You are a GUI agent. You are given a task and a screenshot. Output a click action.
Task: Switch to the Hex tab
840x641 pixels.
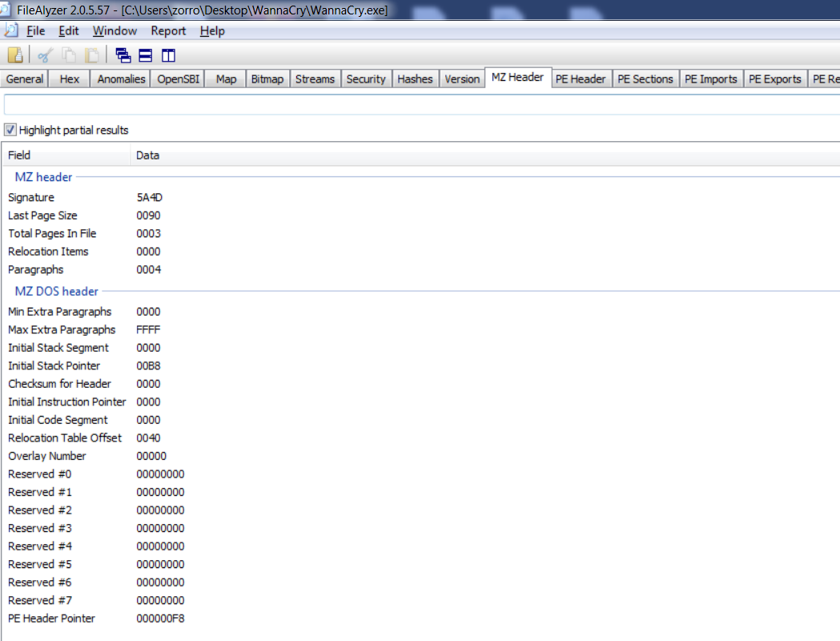pos(69,79)
